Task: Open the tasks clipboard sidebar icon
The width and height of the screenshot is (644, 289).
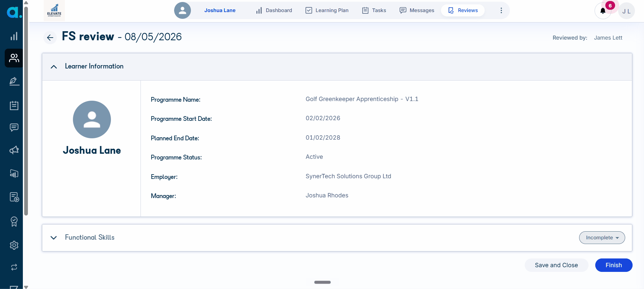Action: [x=14, y=105]
